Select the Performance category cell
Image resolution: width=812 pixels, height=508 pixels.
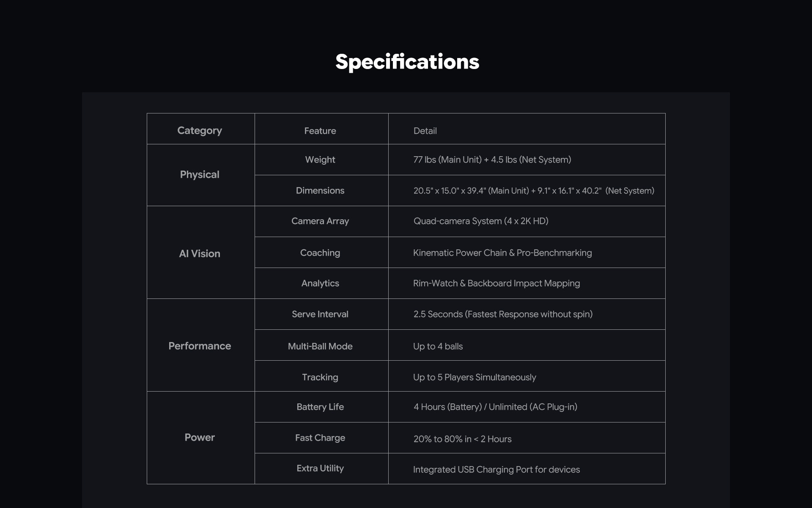(x=200, y=346)
